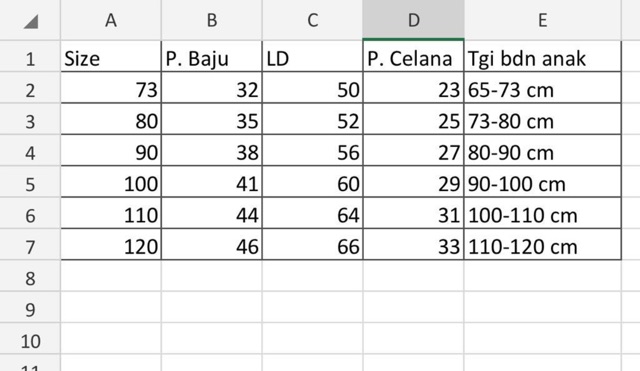Select cell containing 110-120 cm
Image resolution: width=640 pixels, height=371 pixels.
point(542,245)
